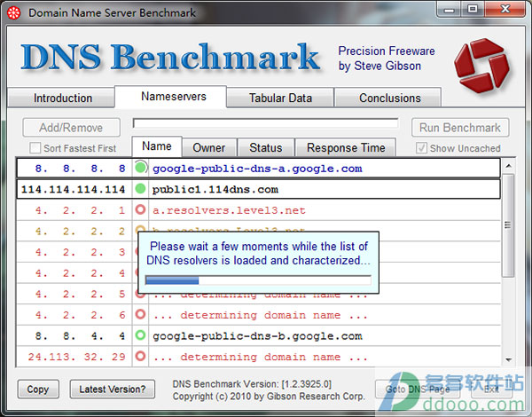
Task: Click IP address 4. 2. 2. 1
Action: coord(80,210)
